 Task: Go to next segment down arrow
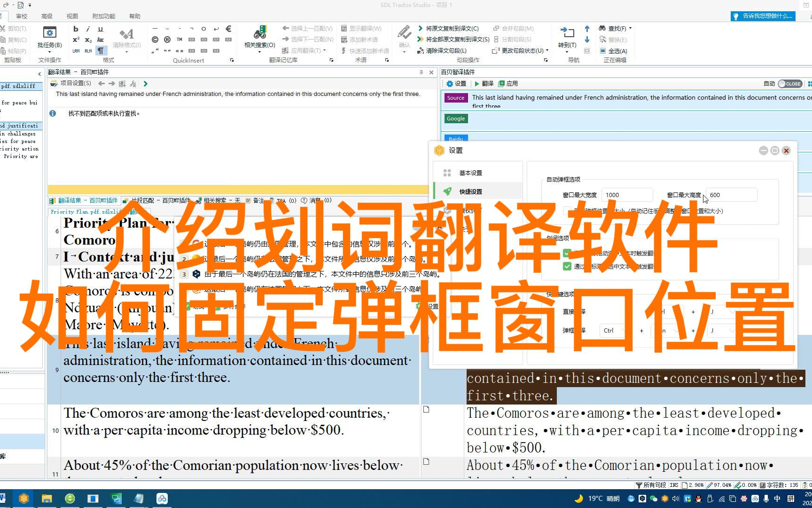pyautogui.click(x=587, y=40)
